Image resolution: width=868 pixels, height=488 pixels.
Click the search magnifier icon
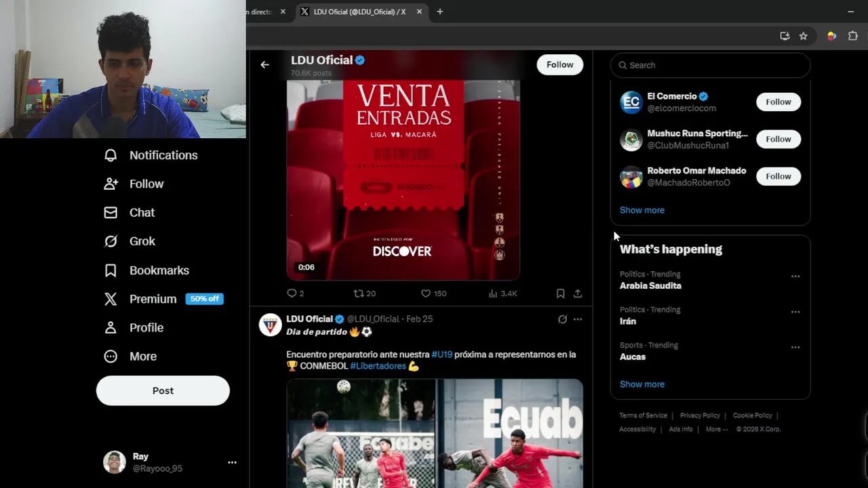(623, 66)
